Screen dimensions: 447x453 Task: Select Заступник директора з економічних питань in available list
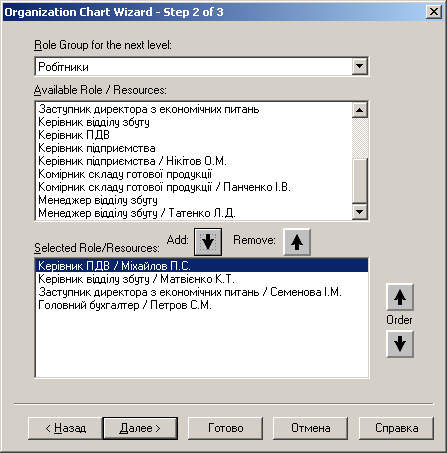click(x=194, y=109)
